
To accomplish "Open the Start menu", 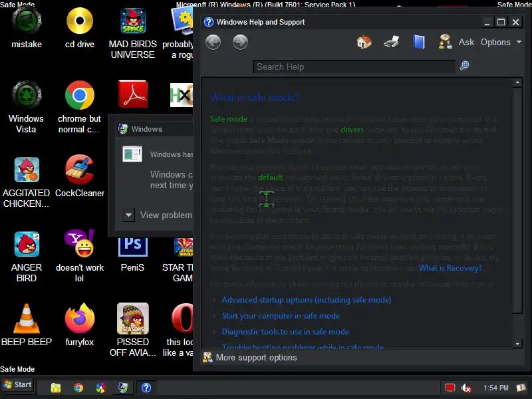I will tap(18, 385).
